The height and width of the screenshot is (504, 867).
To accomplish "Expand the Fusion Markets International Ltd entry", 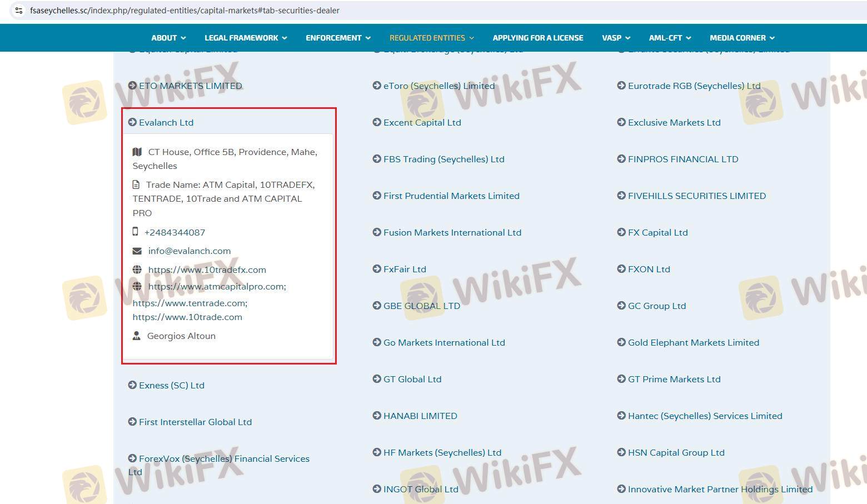I will tap(452, 233).
